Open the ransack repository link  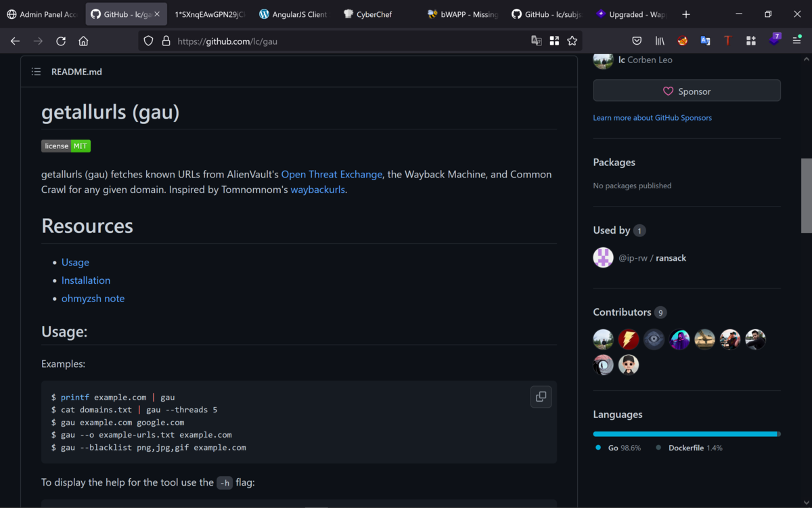(x=671, y=258)
